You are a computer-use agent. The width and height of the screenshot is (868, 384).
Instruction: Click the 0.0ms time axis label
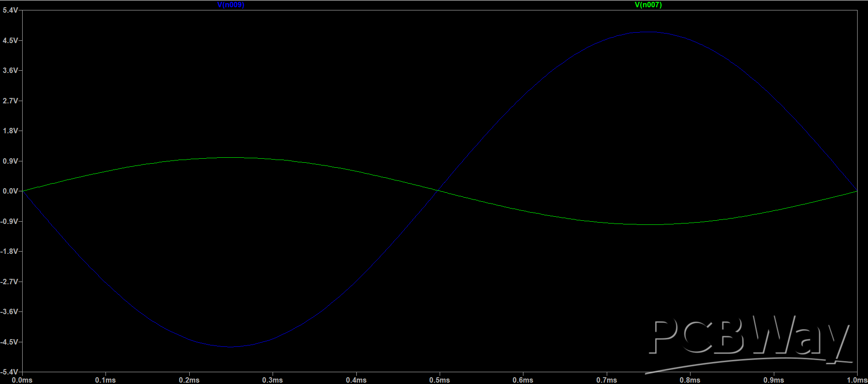(x=22, y=380)
